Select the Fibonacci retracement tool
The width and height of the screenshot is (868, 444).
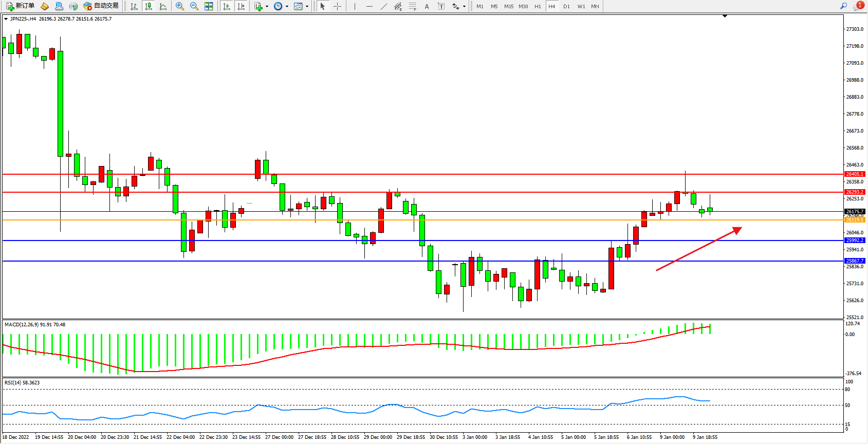pos(413,6)
